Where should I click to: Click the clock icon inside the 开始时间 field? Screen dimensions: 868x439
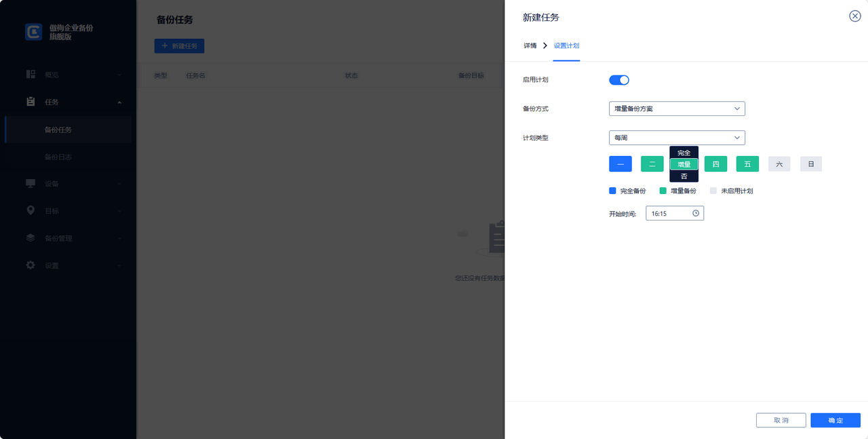point(695,212)
